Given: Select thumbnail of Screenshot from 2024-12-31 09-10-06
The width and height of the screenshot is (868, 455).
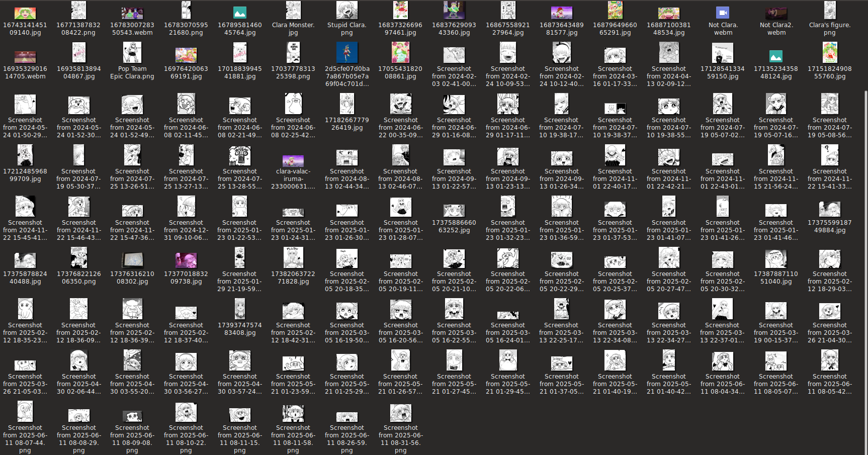Looking at the screenshot, I should tap(186, 206).
